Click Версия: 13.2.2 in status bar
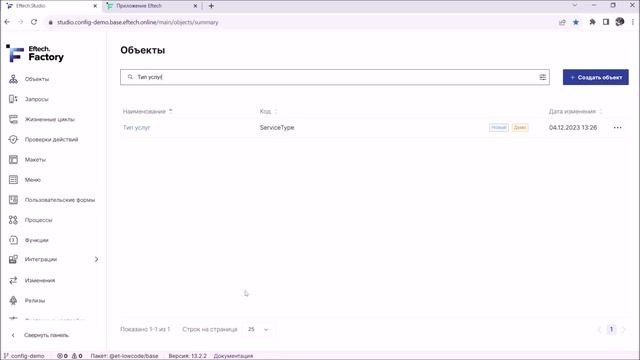 pos(187,356)
